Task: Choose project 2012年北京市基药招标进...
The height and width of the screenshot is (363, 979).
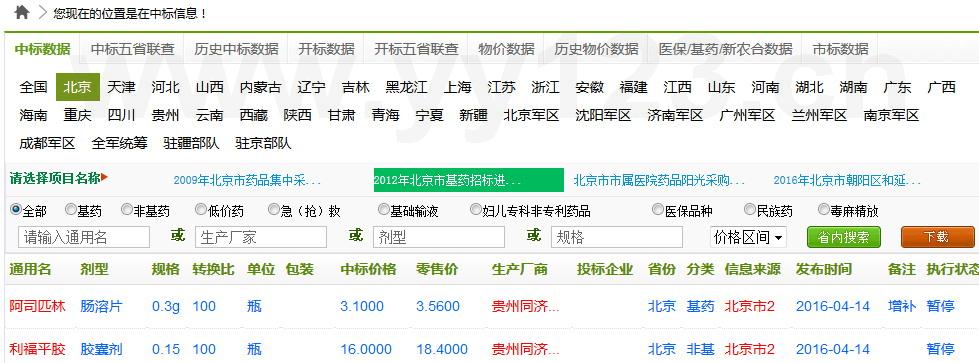Action: tap(468, 181)
